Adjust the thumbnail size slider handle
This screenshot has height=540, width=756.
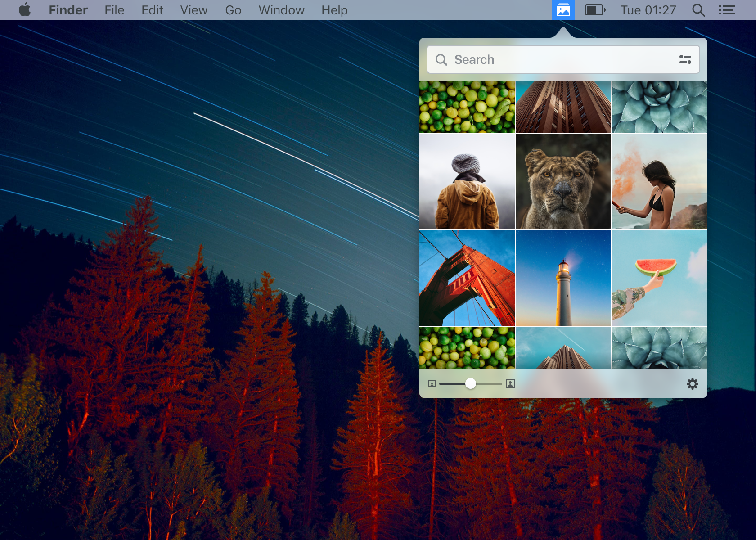coord(471,383)
